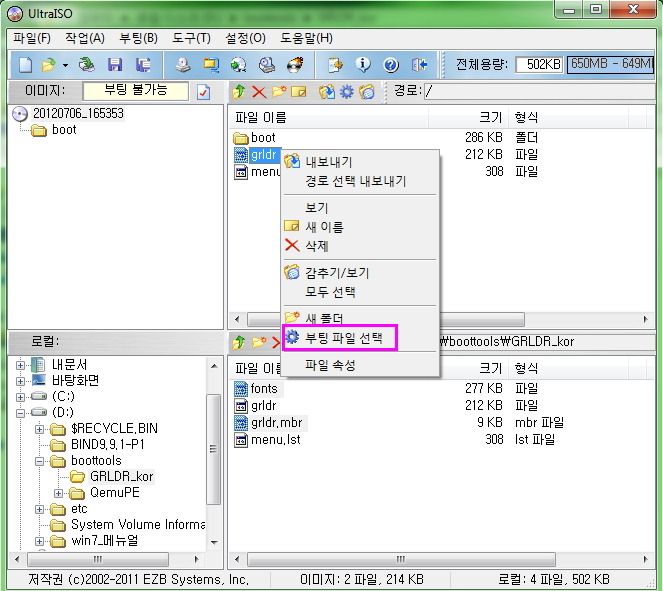
Task: Expand the etc folder node
Action: [39, 509]
